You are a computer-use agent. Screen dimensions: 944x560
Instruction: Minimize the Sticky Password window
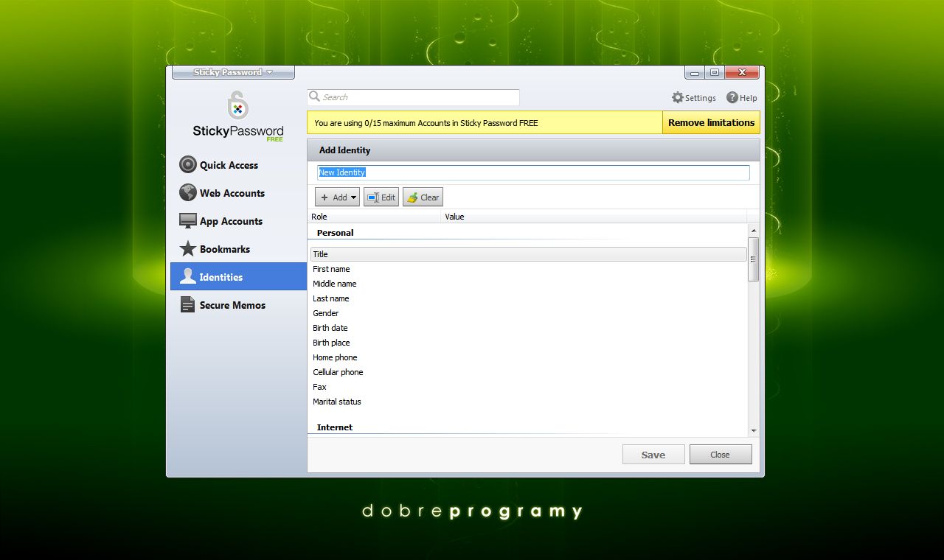tap(695, 72)
